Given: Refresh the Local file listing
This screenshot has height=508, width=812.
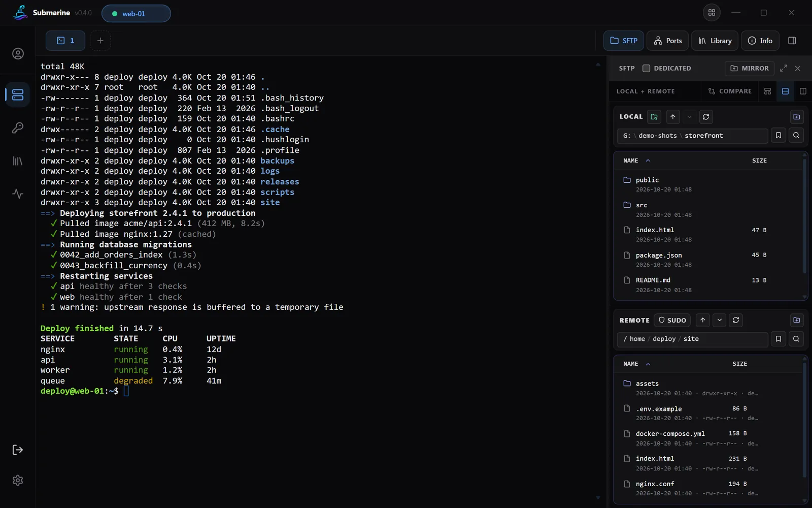Looking at the screenshot, I should coord(706,117).
